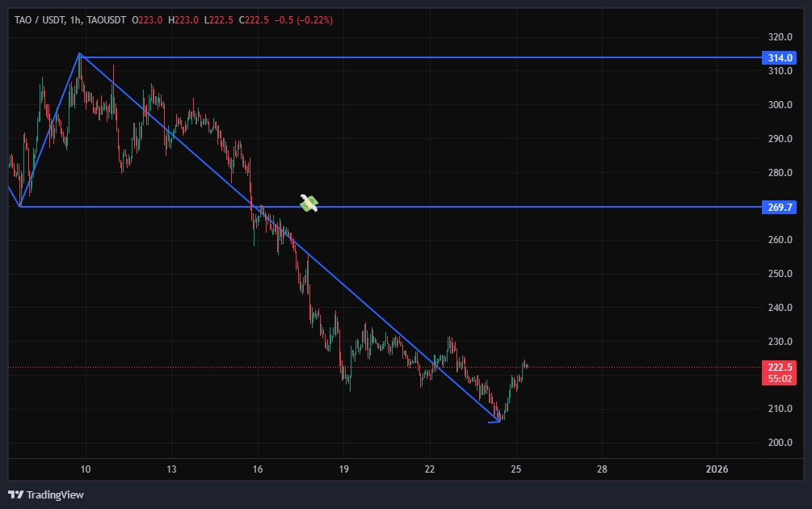The width and height of the screenshot is (812, 509).
Task: Click the 300.0 level on price axis
Action: (779, 105)
